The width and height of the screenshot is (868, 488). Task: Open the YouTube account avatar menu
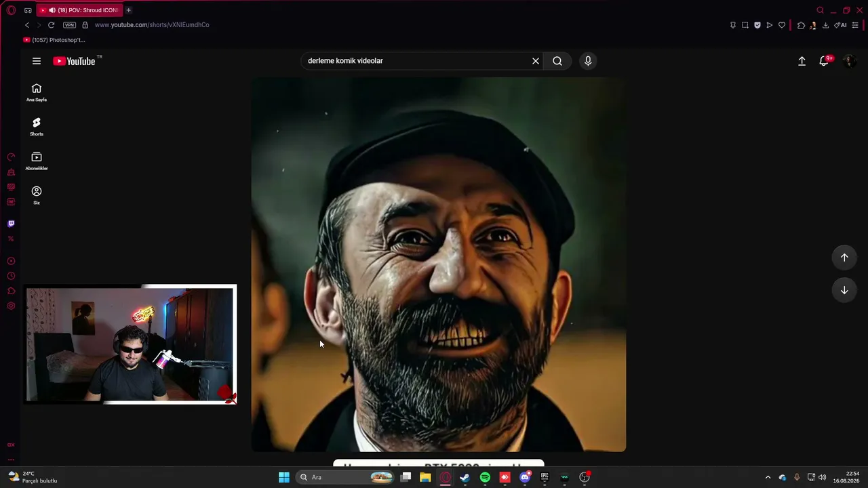point(848,61)
